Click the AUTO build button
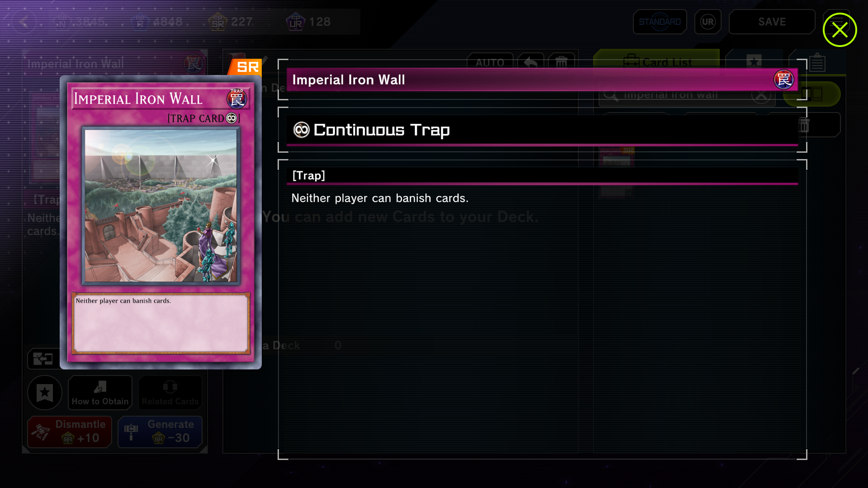The image size is (868, 488). (490, 62)
